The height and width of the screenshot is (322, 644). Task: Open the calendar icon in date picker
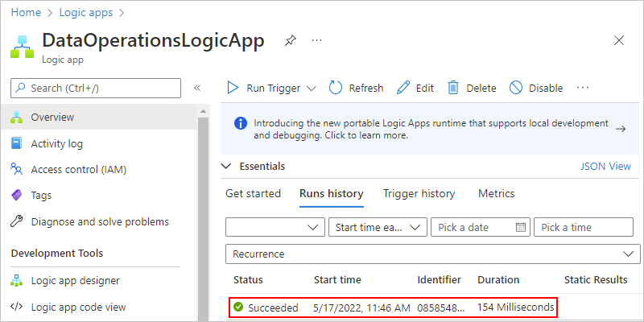(521, 227)
